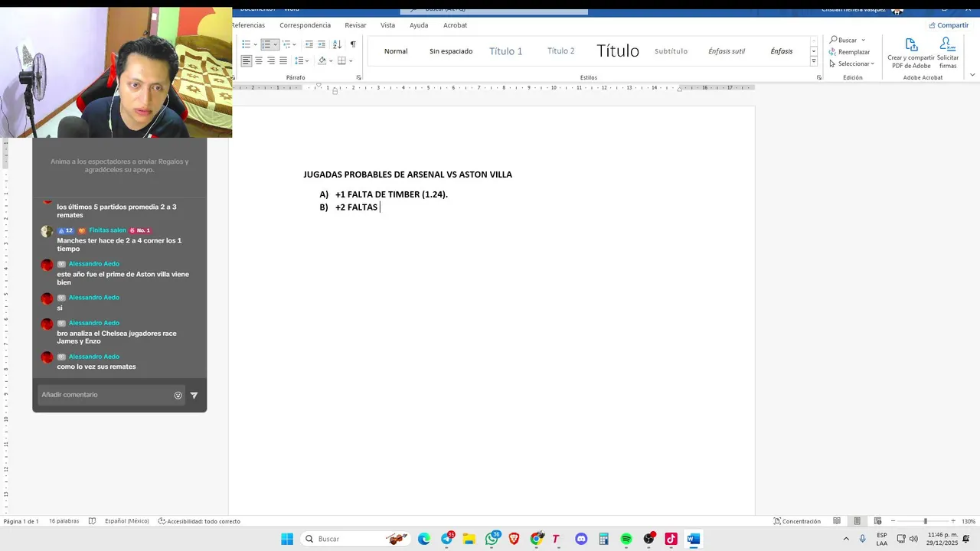This screenshot has height=551, width=980.
Task: Open the Correspondencia ribbon tab
Action: [x=305, y=25]
